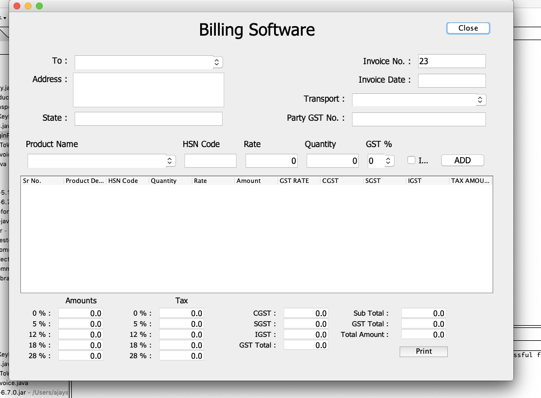
Task: Open the To party dropdown
Action: click(149, 62)
